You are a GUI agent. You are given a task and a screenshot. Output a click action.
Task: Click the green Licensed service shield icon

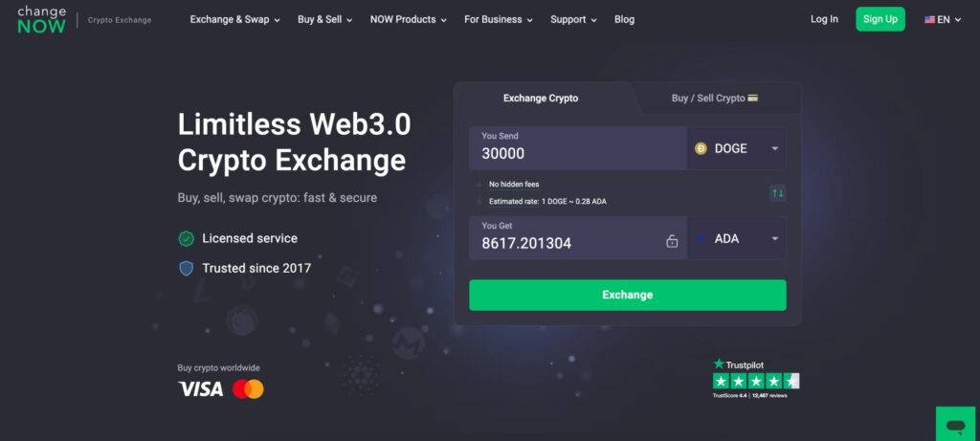(187, 238)
